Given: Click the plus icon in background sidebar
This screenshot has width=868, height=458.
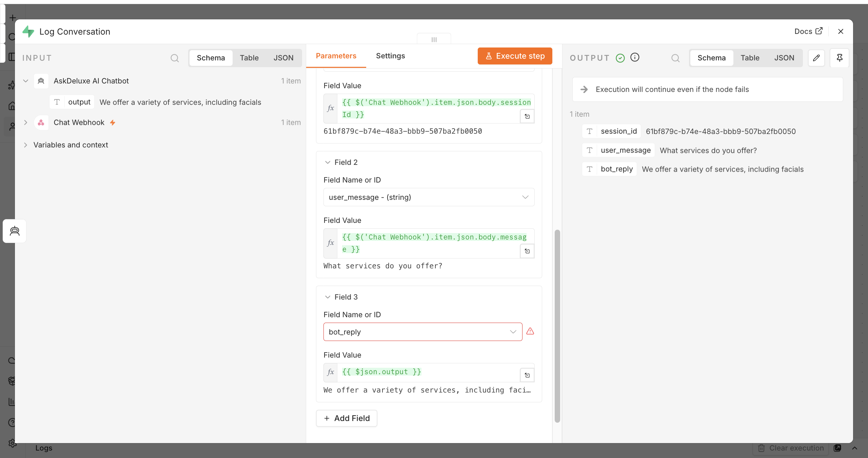Looking at the screenshot, I should [x=13, y=18].
